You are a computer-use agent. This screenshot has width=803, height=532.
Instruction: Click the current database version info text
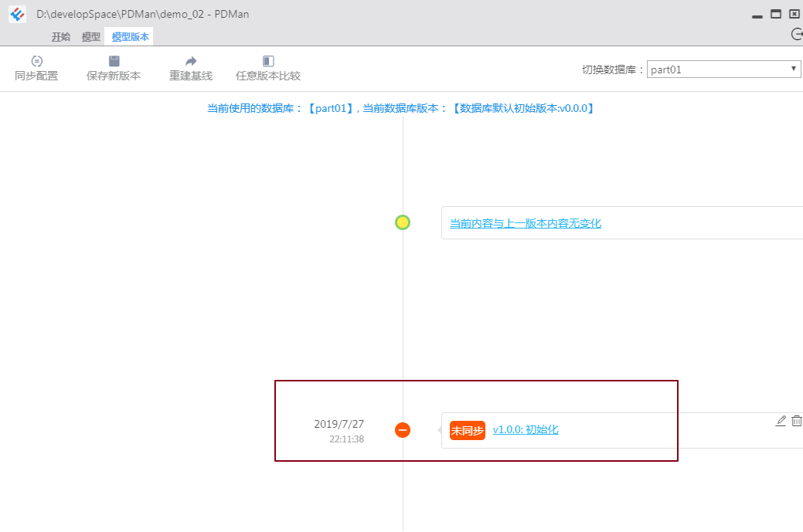(x=400, y=108)
